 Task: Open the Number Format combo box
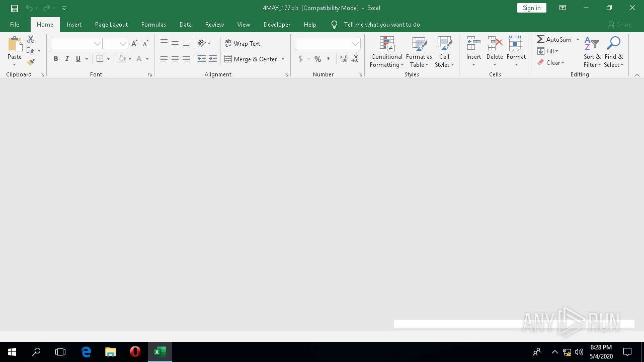coord(328,44)
